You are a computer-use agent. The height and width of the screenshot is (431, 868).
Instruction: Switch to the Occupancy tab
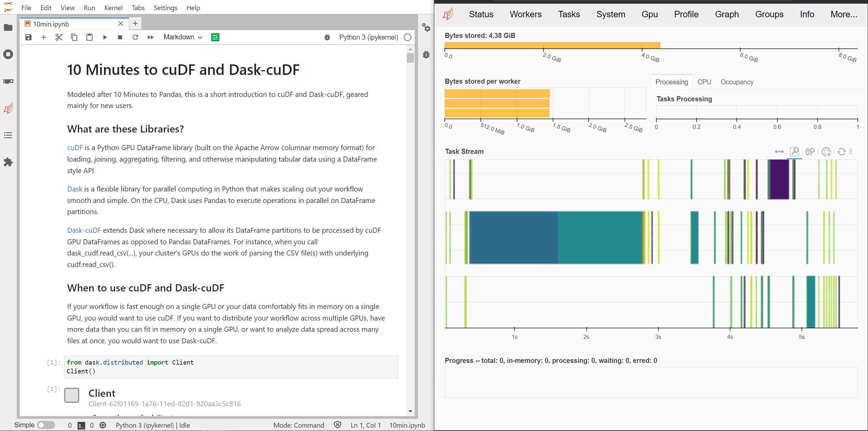tap(737, 82)
